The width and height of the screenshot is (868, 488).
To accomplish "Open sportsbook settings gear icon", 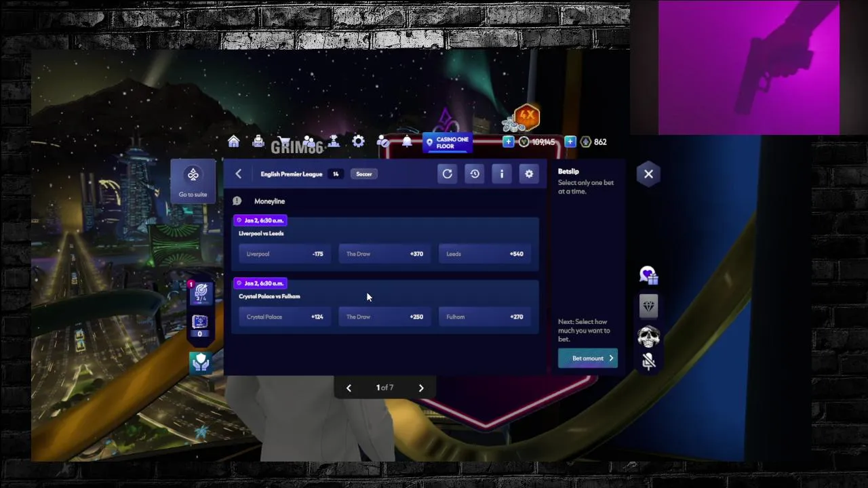I will click(x=529, y=174).
